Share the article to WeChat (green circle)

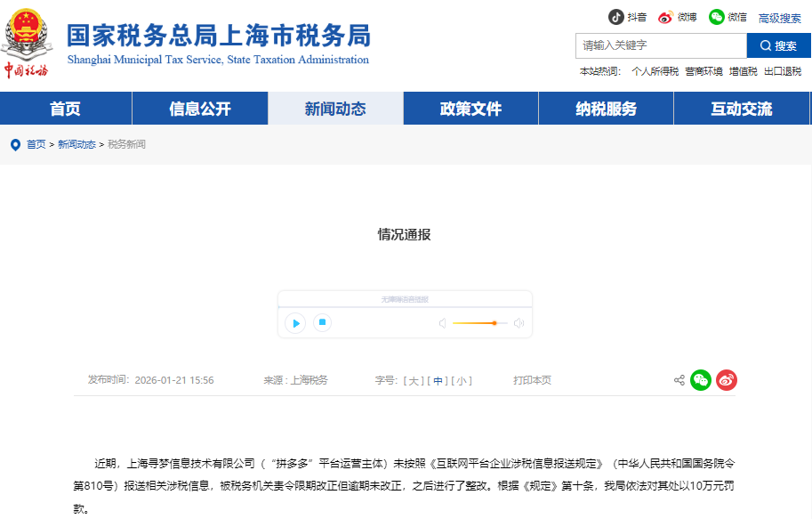pyautogui.click(x=701, y=380)
